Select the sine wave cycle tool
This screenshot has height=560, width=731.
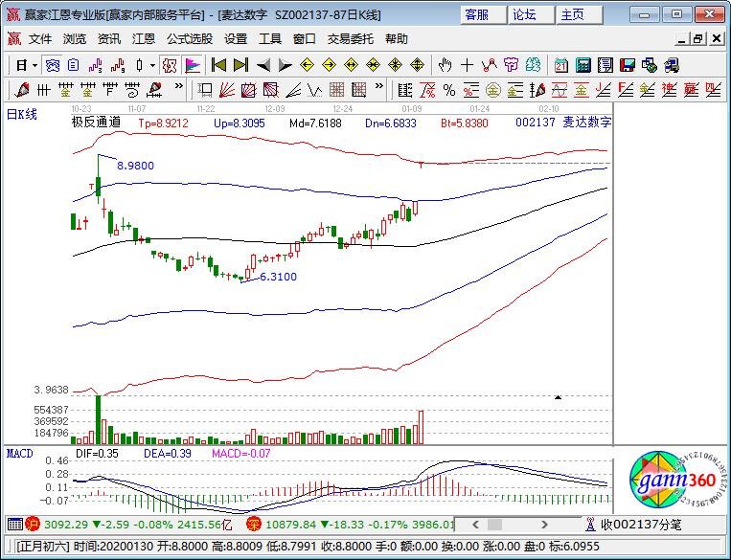(559, 89)
